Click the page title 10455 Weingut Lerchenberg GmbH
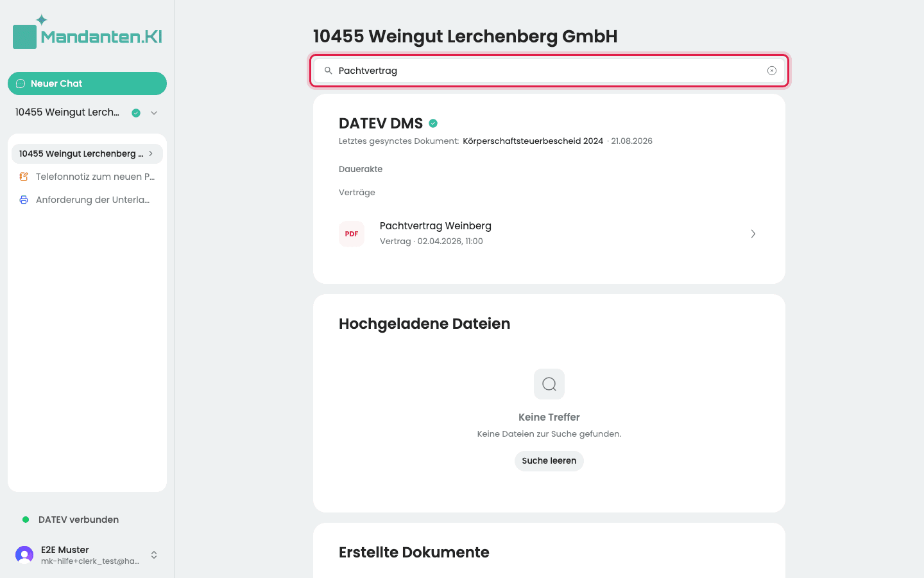The height and width of the screenshot is (578, 924). [465, 37]
